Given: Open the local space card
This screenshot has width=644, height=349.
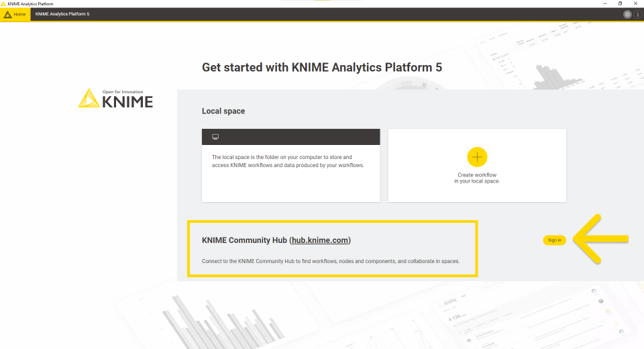Looking at the screenshot, I should (290, 165).
